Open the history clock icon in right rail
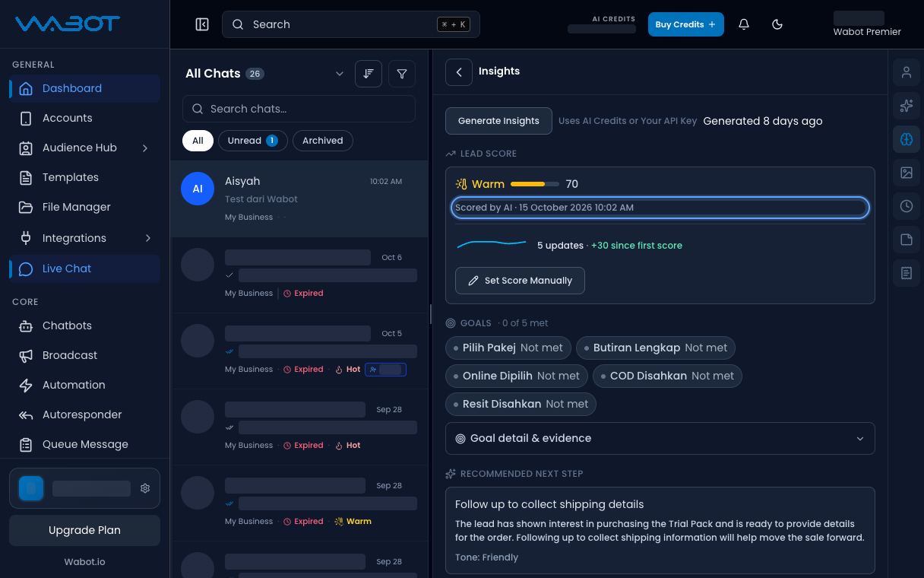 (907, 206)
